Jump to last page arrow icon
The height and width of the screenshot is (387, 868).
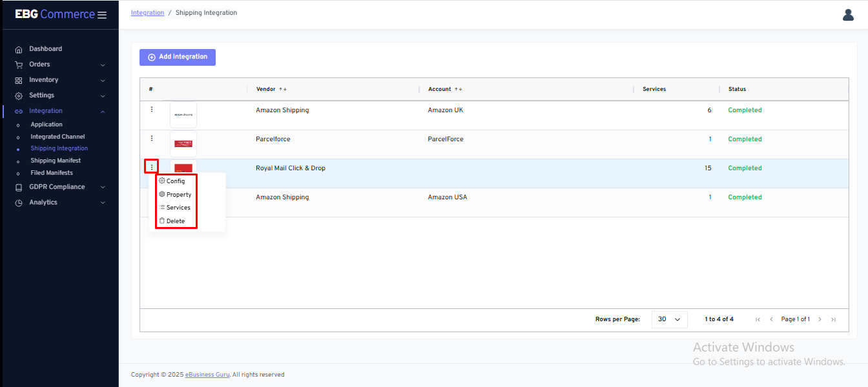[833, 319]
